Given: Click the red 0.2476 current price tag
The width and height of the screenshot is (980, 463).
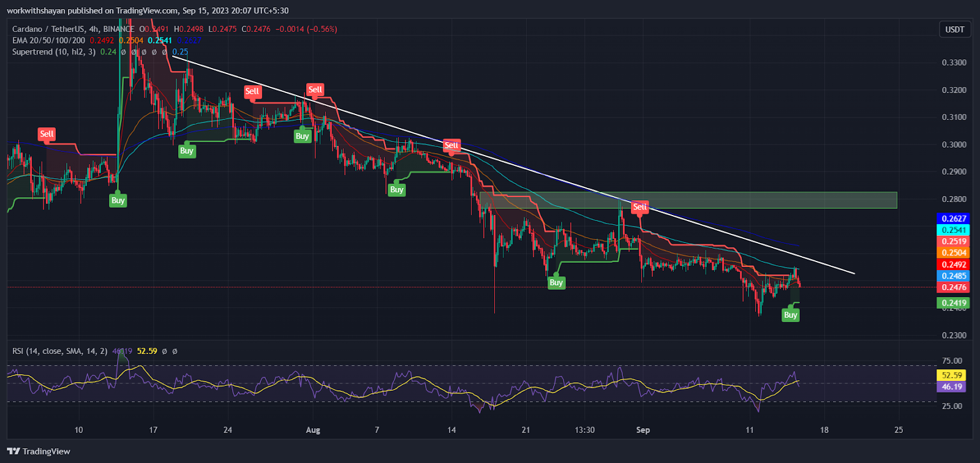Looking at the screenshot, I should [x=954, y=287].
